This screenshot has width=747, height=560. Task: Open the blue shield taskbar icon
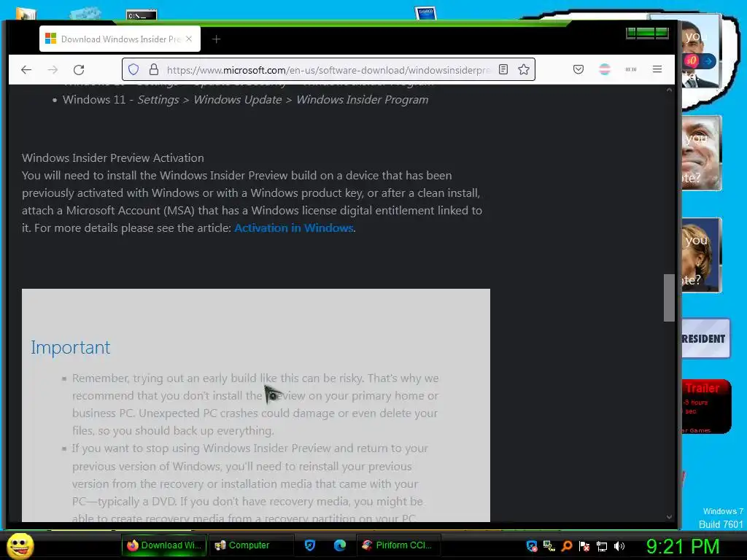[x=310, y=545]
